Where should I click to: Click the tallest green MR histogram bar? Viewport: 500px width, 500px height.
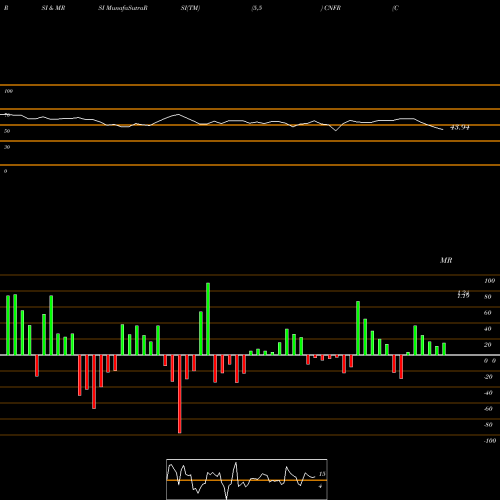(x=208, y=319)
